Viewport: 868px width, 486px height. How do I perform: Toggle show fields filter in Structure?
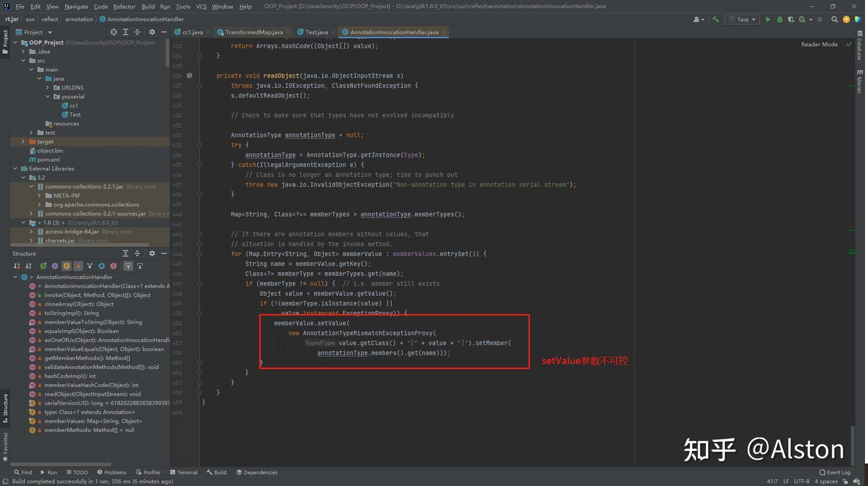66,266
